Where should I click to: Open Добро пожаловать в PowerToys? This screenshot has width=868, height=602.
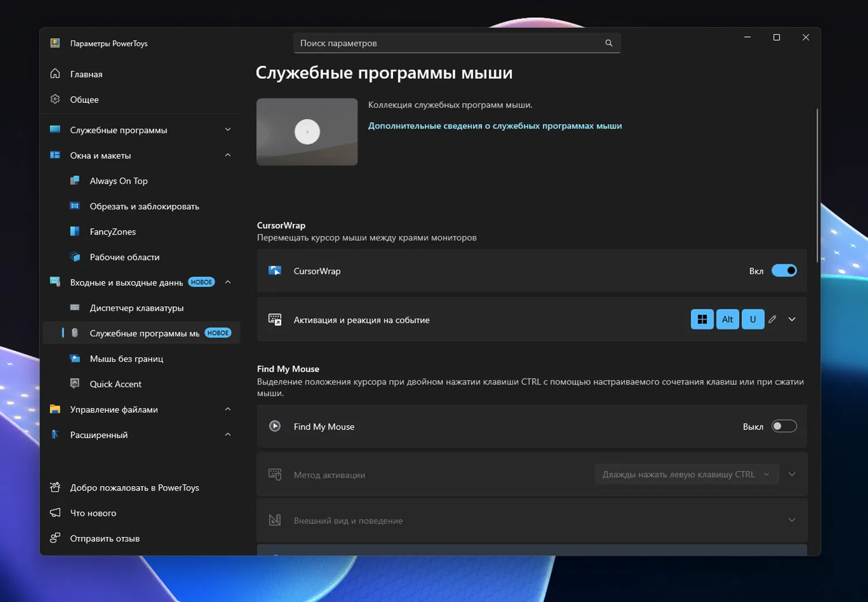[141, 487]
